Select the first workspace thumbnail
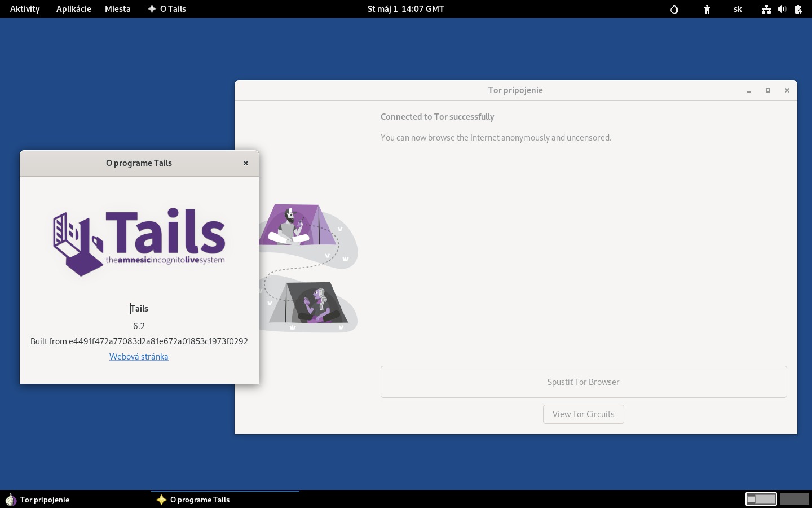This screenshot has height=508, width=812. pyautogui.click(x=761, y=499)
